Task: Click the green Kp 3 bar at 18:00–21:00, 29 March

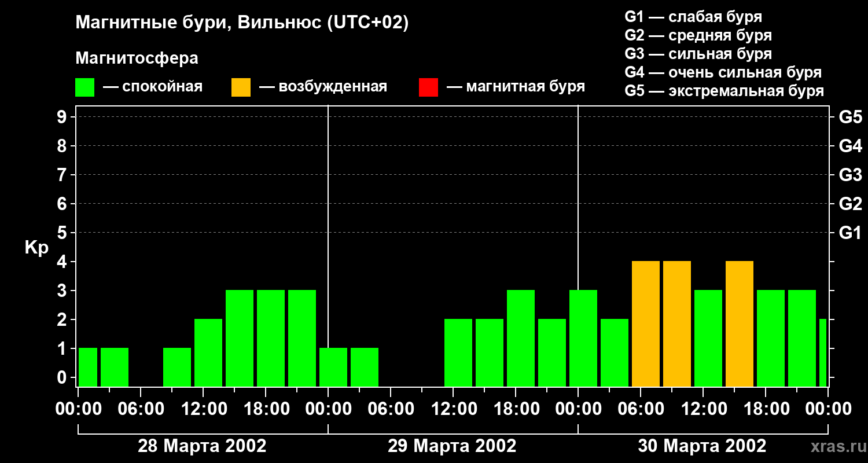Action: [x=521, y=339]
